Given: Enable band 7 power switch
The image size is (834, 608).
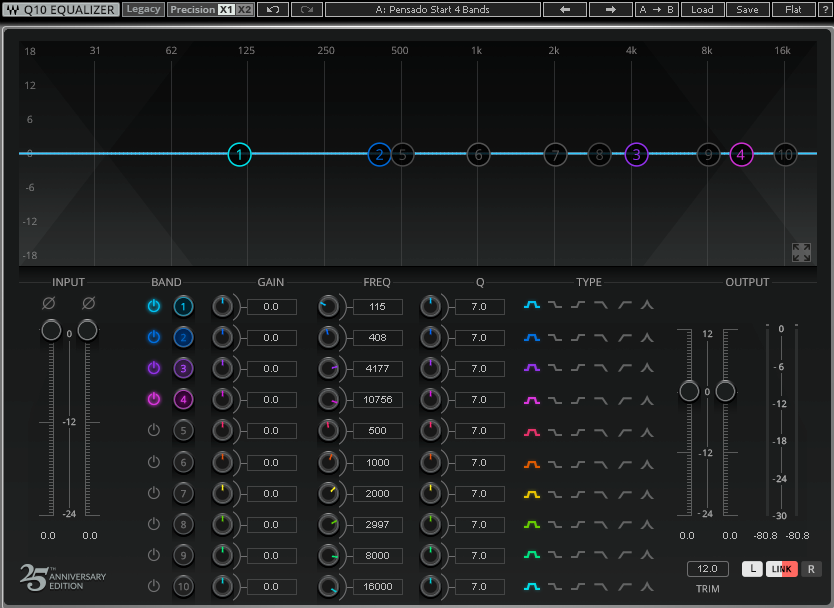Looking at the screenshot, I should tap(154, 493).
